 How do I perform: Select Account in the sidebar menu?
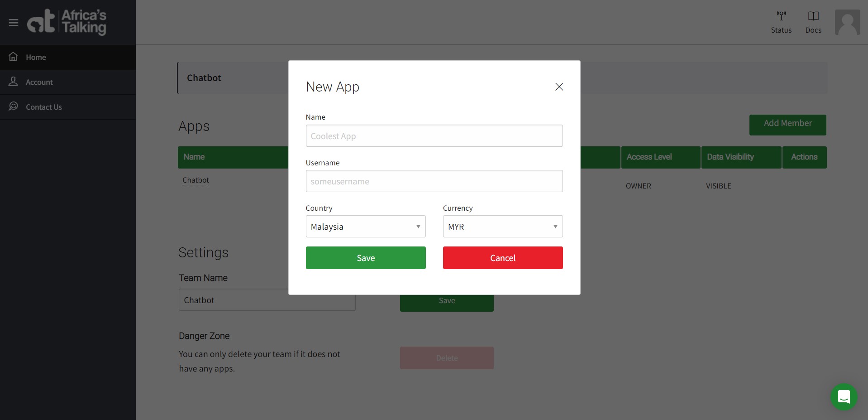tap(39, 82)
